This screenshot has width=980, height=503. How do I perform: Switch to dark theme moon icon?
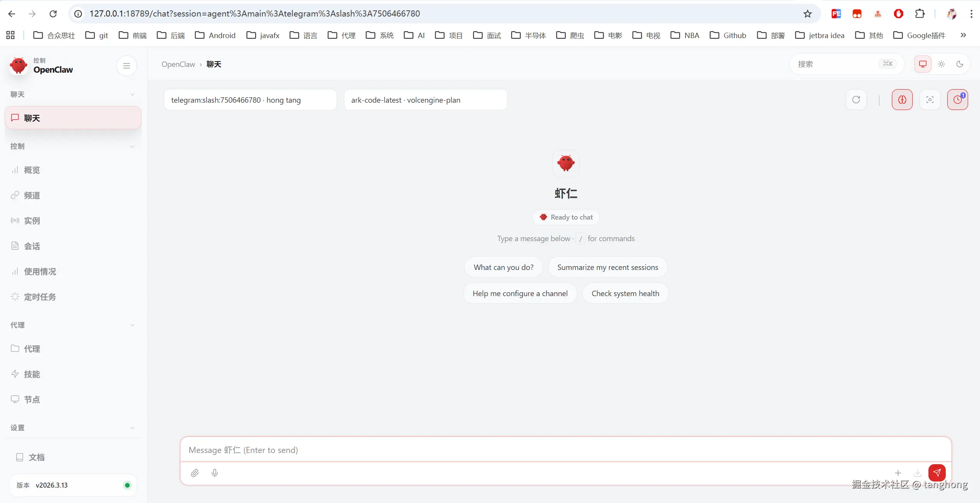960,64
